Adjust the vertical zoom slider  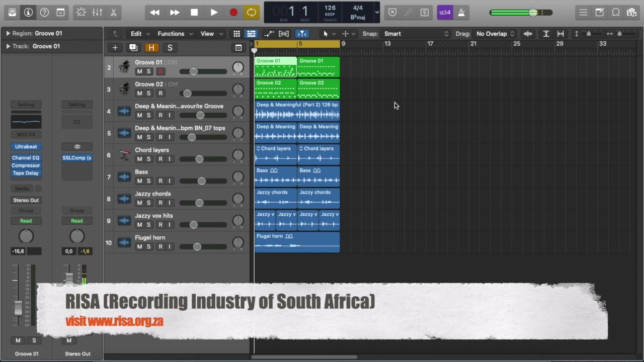[589, 34]
